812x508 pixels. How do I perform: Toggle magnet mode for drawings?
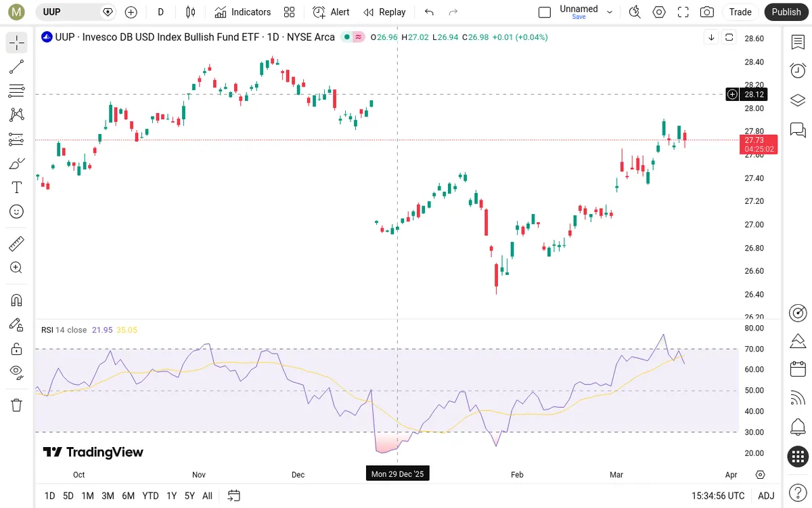tap(17, 300)
